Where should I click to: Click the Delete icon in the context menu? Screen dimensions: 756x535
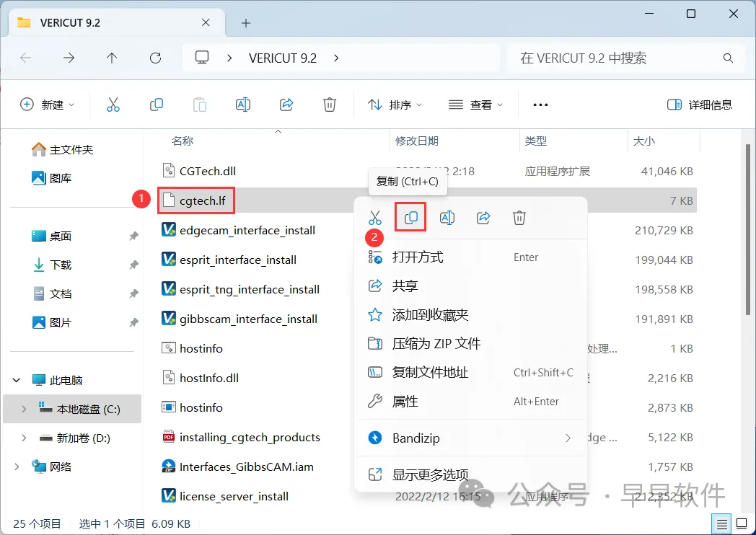coord(519,218)
